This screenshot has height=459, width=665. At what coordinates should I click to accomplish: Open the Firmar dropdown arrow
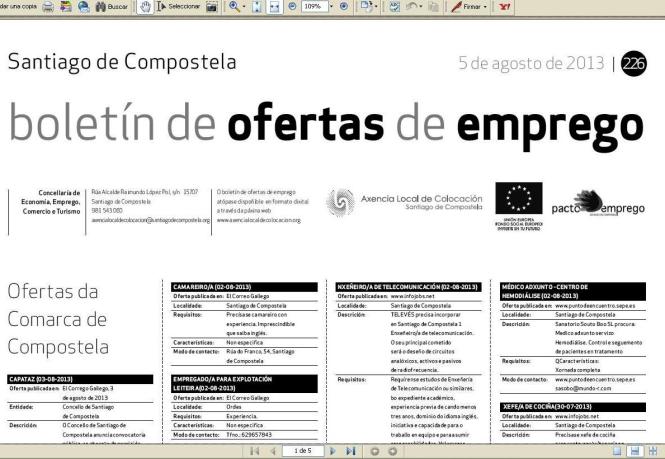coord(485,7)
